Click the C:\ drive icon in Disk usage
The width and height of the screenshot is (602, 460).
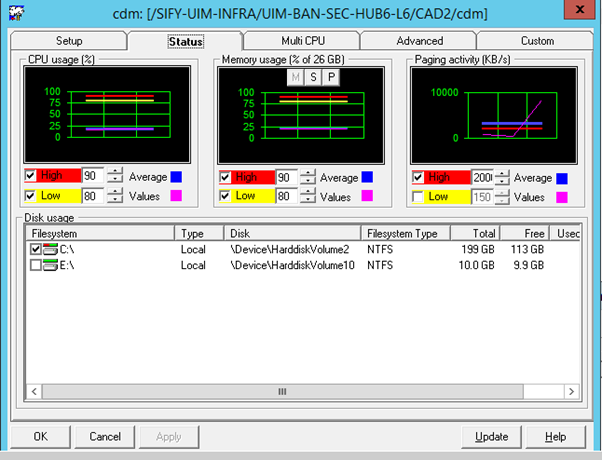click(x=50, y=250)
